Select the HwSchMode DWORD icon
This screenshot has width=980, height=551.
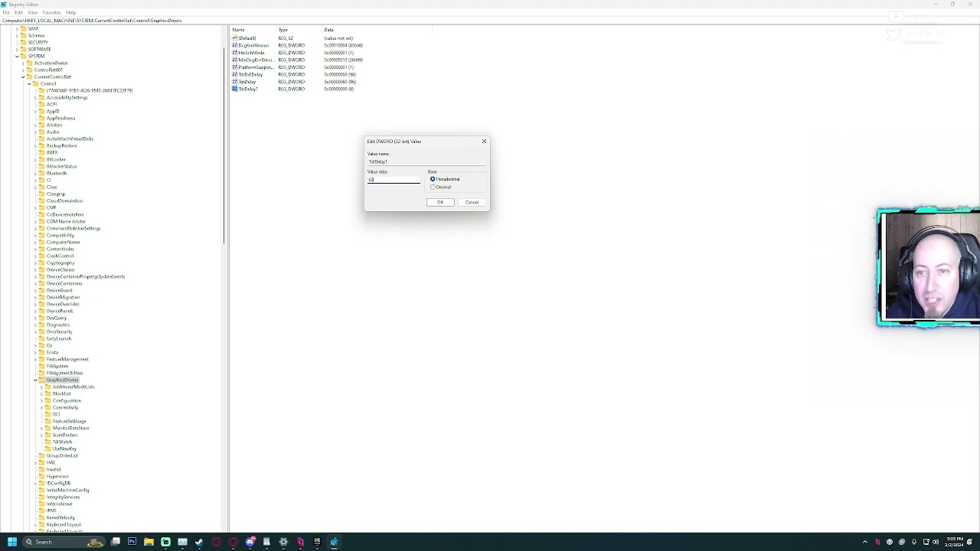235,53
